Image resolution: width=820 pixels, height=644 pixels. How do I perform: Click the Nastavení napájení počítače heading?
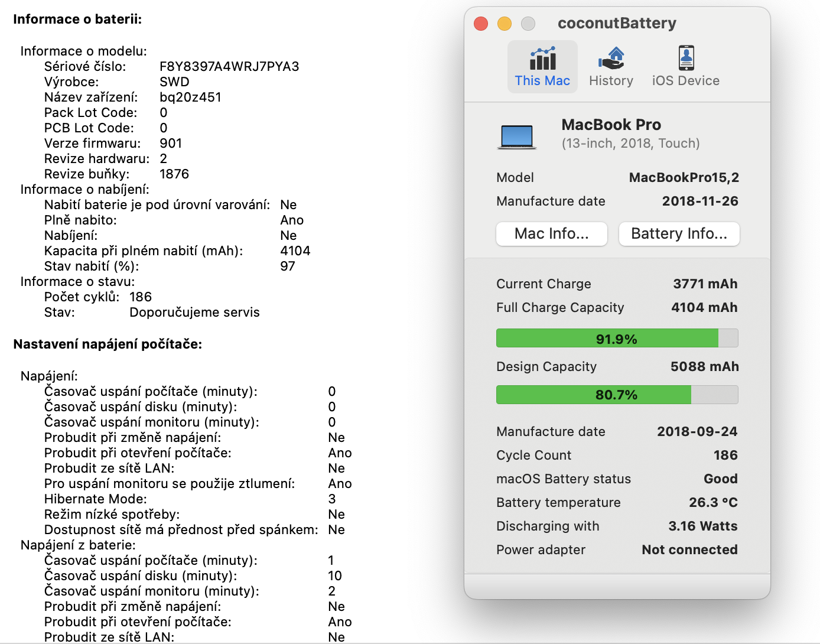coord(108,344)
